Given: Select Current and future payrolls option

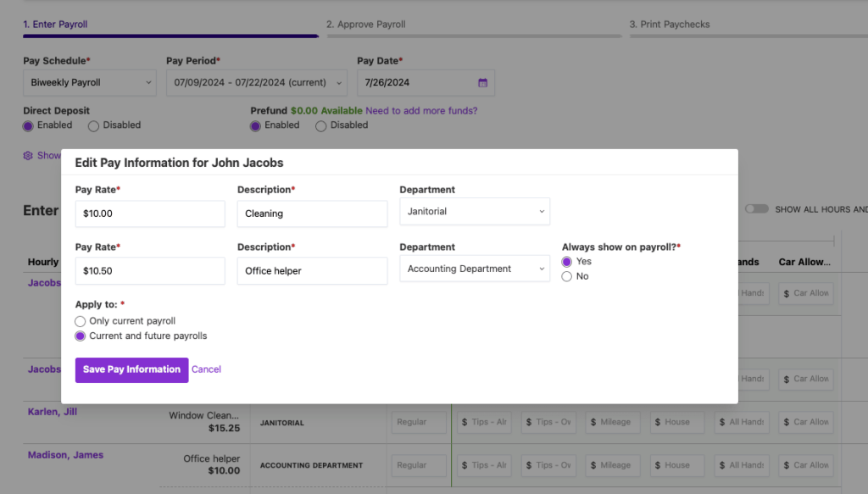Looking at the screenshot, I should [81, 336].
